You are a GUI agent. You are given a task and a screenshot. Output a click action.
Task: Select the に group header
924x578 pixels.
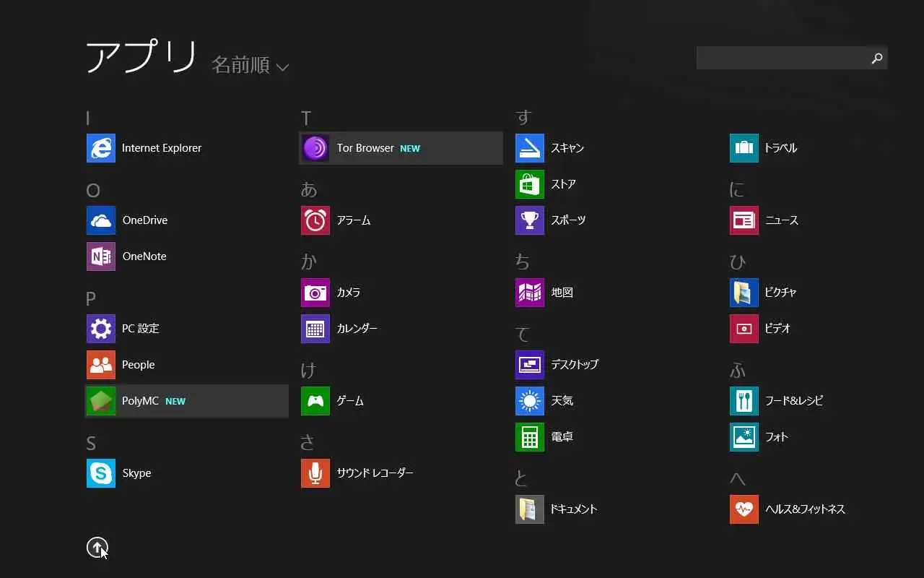(737, 189)
